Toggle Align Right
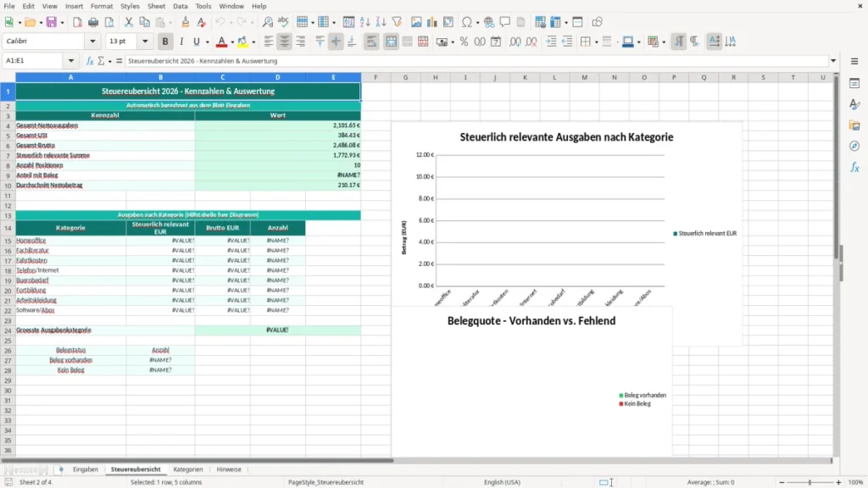The height and width of the screenshot is (488, 868). (301, 42)
